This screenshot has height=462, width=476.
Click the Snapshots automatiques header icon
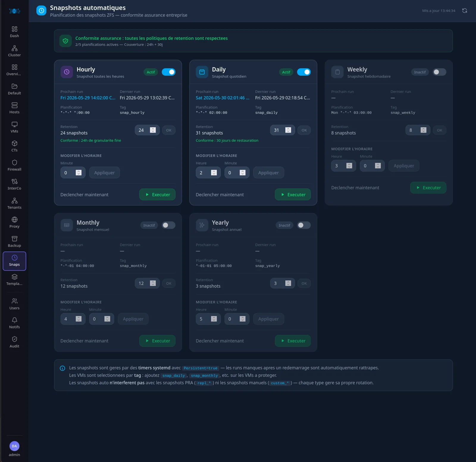coord(41,11)
